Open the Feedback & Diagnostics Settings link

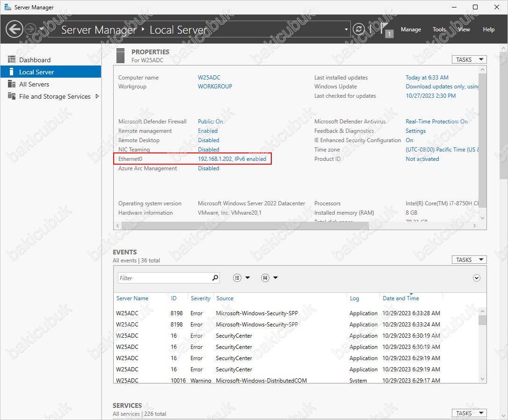[416, 131]
